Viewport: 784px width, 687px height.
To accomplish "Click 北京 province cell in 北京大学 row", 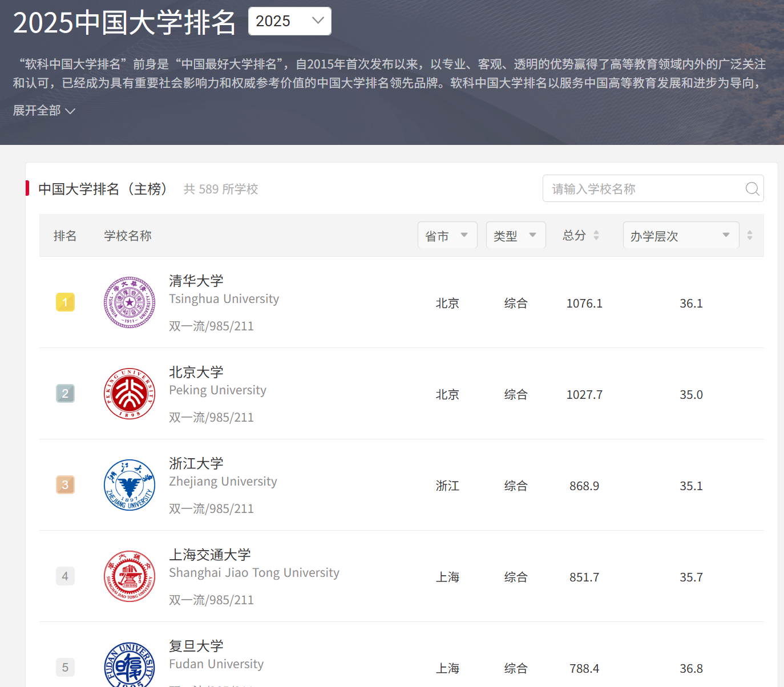I will tap(447, 395).
